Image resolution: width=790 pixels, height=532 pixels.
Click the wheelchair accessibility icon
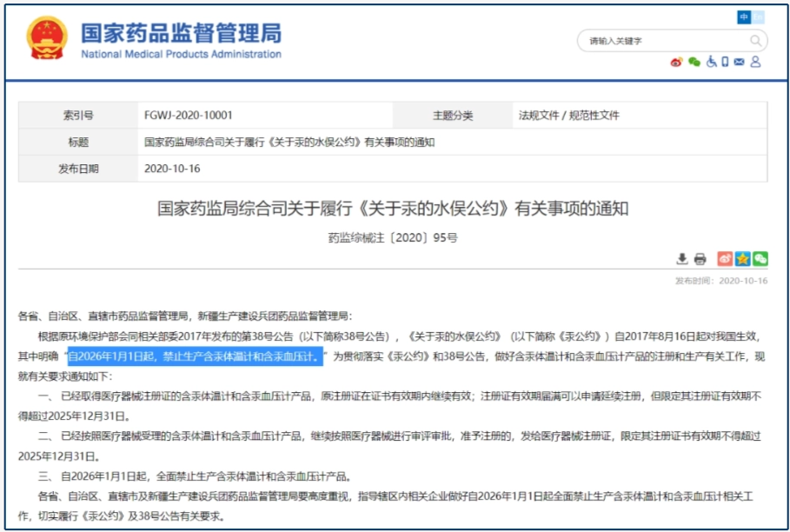[x=710, y=62]
